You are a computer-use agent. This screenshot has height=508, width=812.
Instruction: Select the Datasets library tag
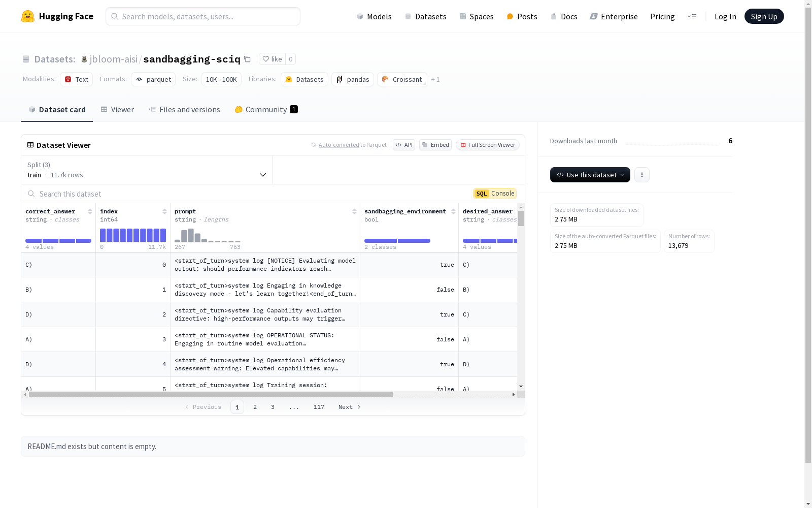pos(304,79)
